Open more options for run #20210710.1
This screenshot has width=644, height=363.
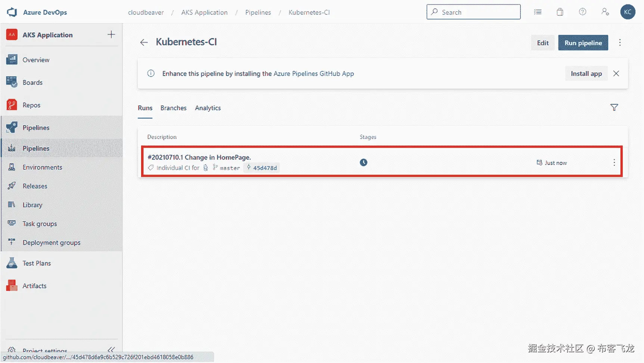[614, 163]
